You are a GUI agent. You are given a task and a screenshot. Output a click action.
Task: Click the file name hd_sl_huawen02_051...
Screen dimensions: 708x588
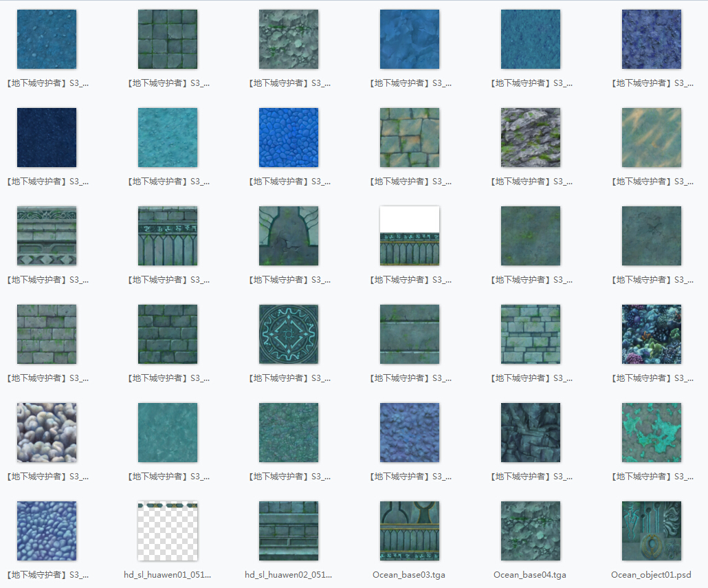tap(289, 575)
